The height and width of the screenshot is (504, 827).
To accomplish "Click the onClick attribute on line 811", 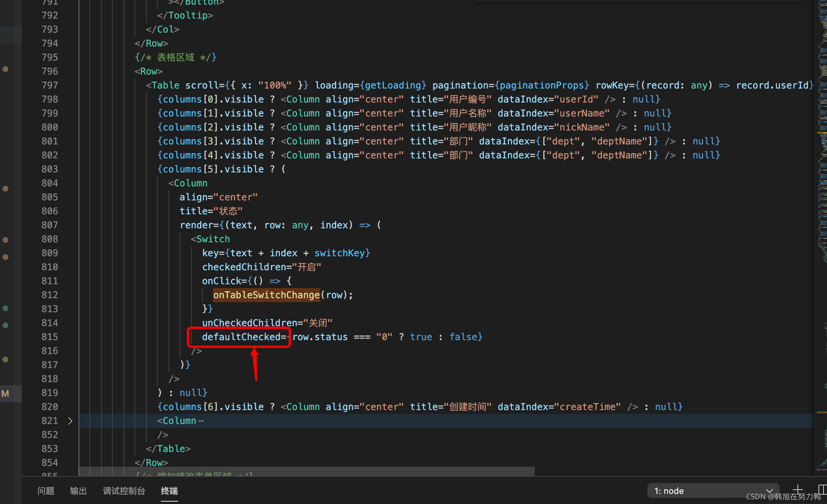I will click(x=222, y=281).
